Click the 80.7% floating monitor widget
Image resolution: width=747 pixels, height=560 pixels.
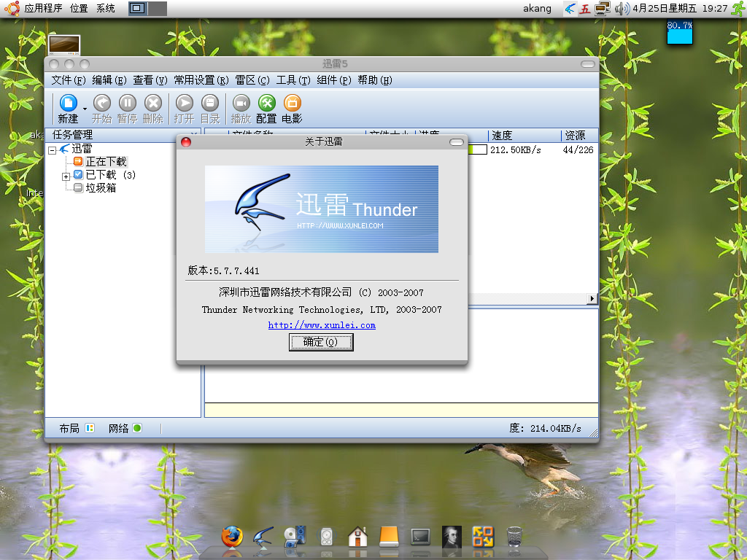pos(679,32)
